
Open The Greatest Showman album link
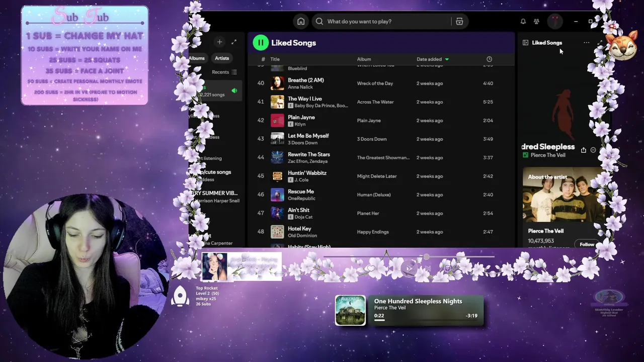383,158
